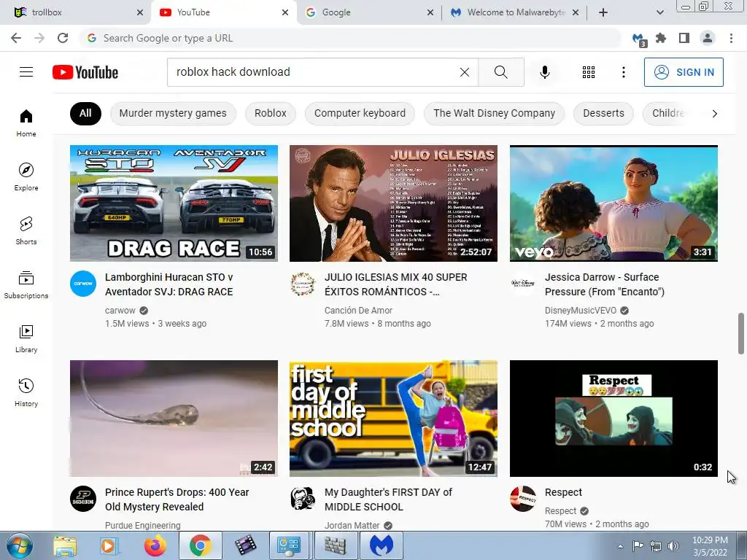This screenshot has width=747, height=560.
Task: Click the DisneyMusicVEVO channel name
Action: [580, 311]
